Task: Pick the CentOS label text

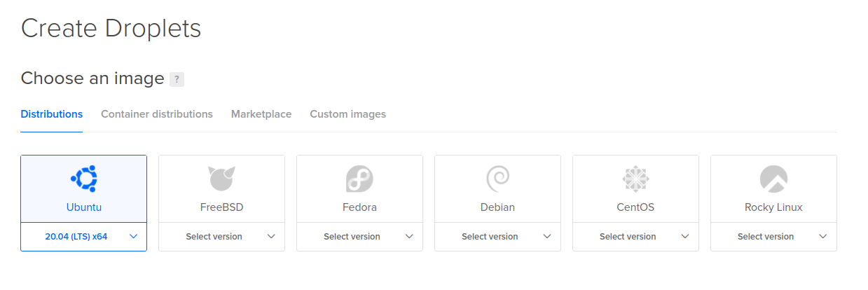Action: click(x=635, y=207)
